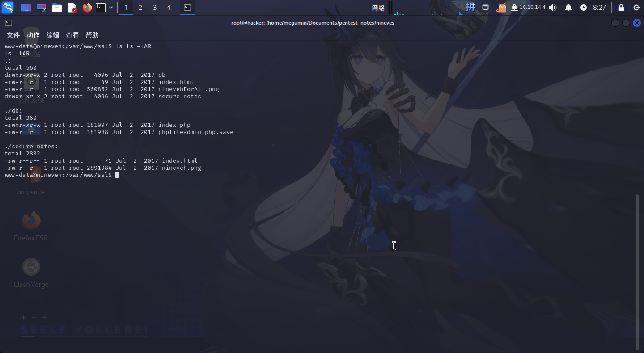Click the terminal's vertical scrollbar
The image size is (644, 353).
[x=638, y=271]
